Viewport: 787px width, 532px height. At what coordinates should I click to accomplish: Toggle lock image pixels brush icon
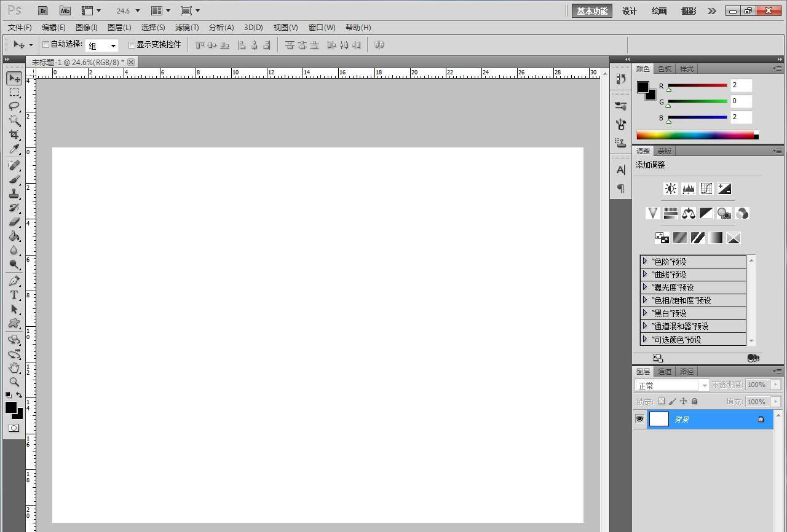click(x=672, y=401)
